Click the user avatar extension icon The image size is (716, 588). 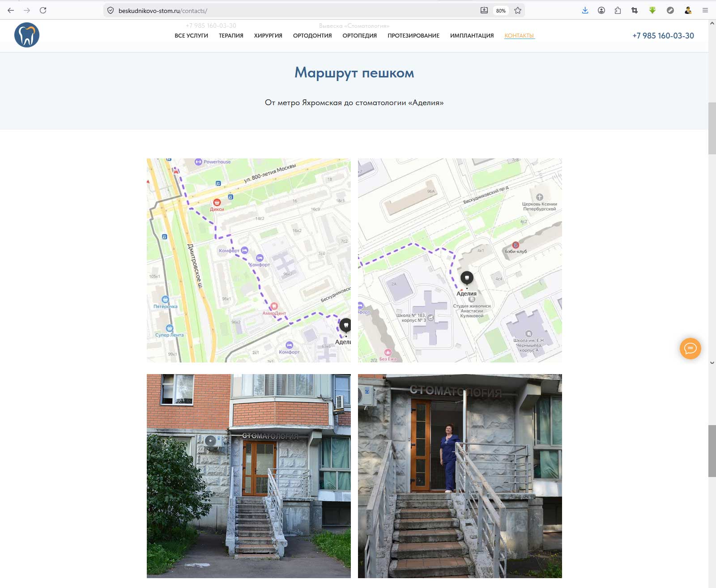688,10
